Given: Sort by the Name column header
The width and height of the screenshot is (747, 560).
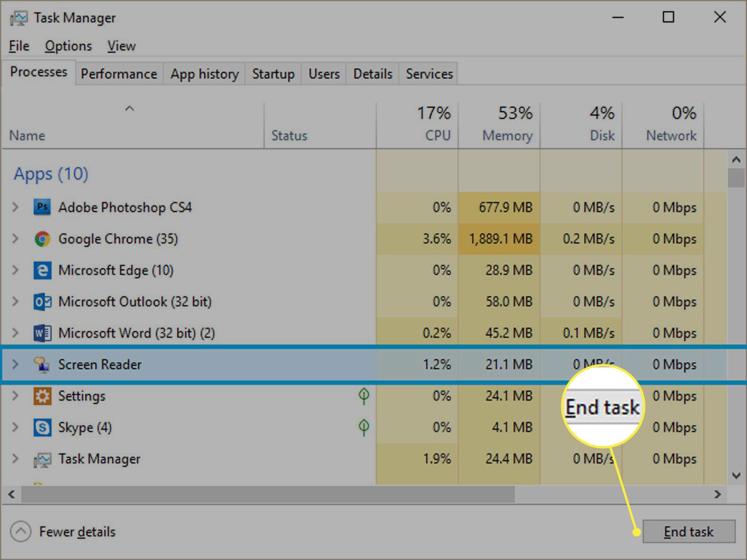Looking at the screenshot, I should pos(132,126).
